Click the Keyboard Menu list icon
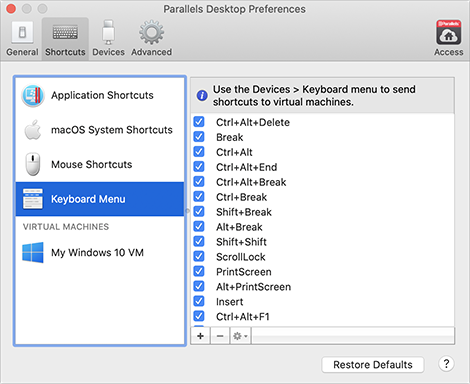Screen dimensions: 470x384 click(x=33, y=199)
